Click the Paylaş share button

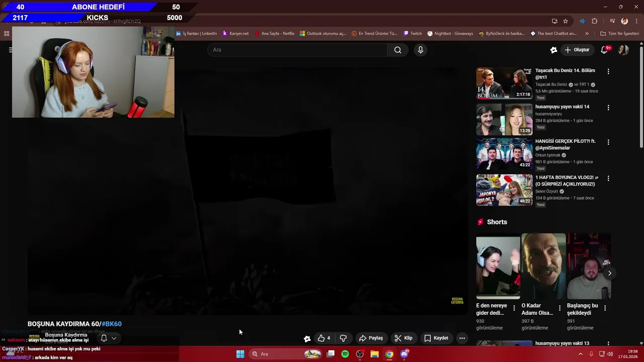point(371,338)
